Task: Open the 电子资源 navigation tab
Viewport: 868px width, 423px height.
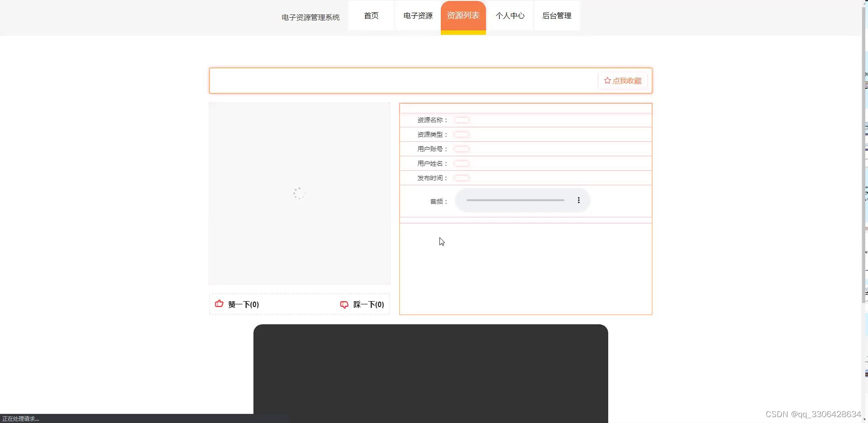Action: click(x=418, y=16)
